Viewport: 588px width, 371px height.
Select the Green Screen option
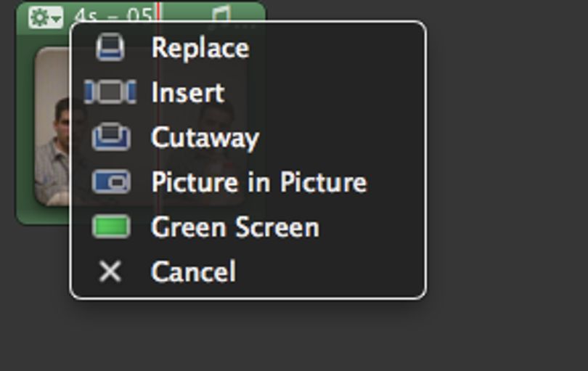(235, 227)
